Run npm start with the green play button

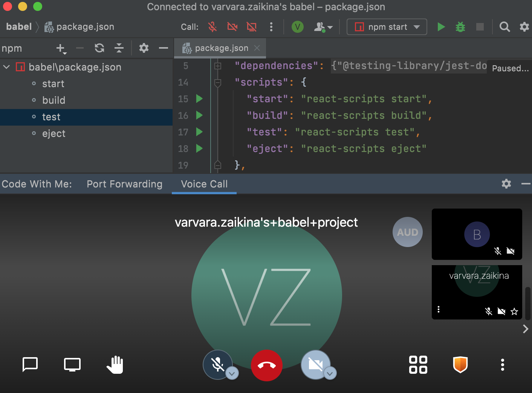click(x=441, y=27)
